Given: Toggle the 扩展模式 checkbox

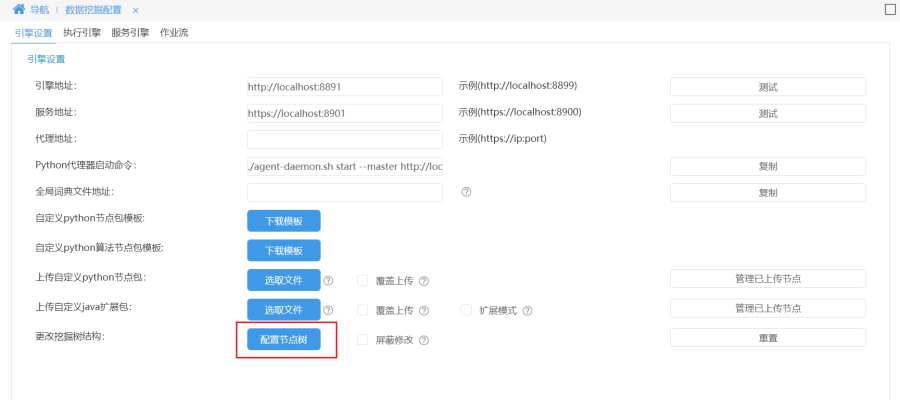Looking at the screenshot, I should click(x=466, y=310).
